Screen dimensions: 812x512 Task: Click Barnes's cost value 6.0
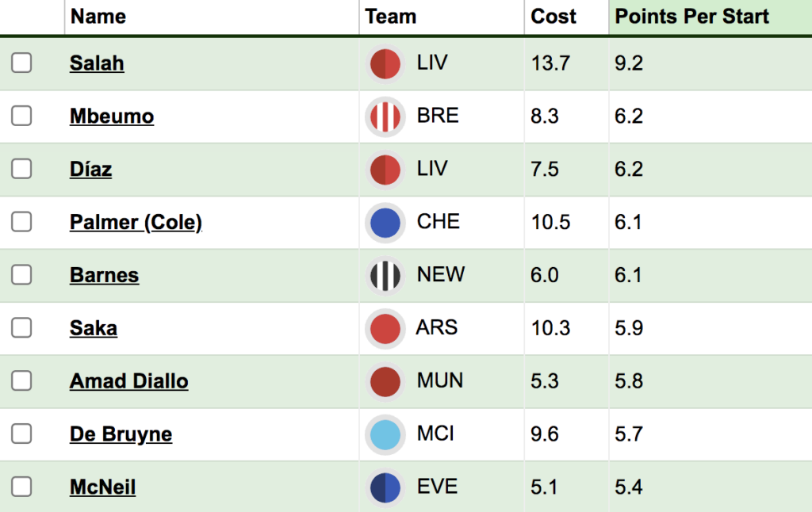pos(546,276)
